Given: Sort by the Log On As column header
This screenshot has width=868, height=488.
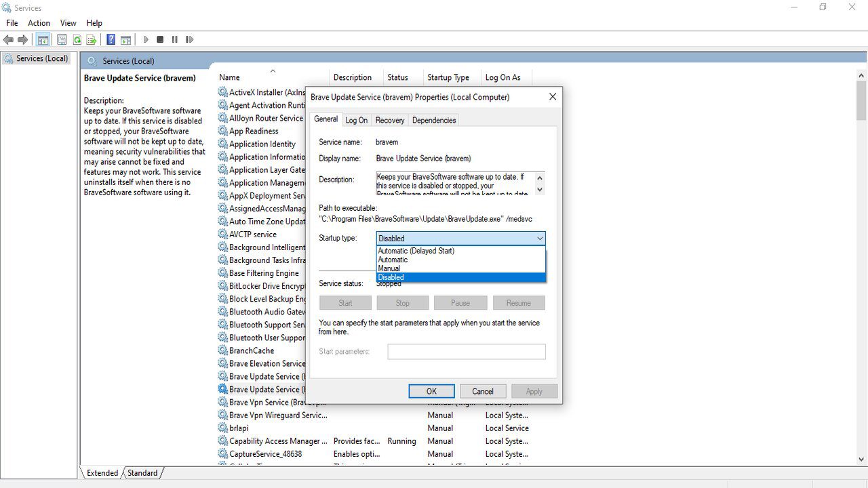Looking at the screenshot, I should pyautogui.click(x=505, y=77).
